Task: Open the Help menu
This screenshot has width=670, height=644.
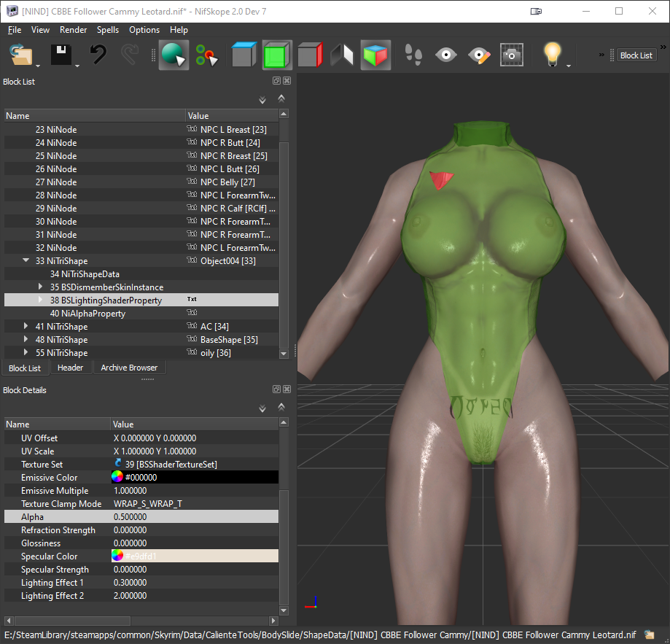Action: click(x=179, y=30)
